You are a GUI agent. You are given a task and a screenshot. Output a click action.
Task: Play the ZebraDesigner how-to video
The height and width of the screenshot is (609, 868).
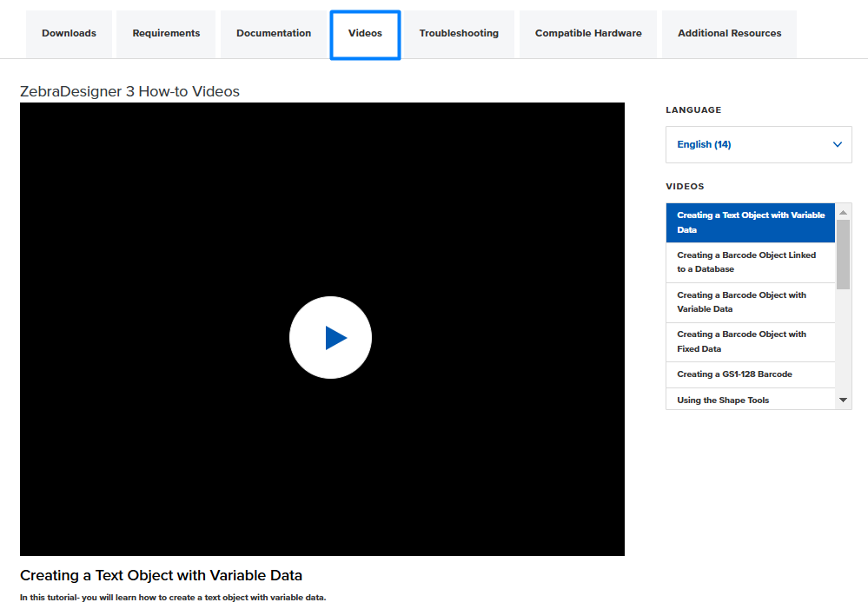tap(330, 337)
